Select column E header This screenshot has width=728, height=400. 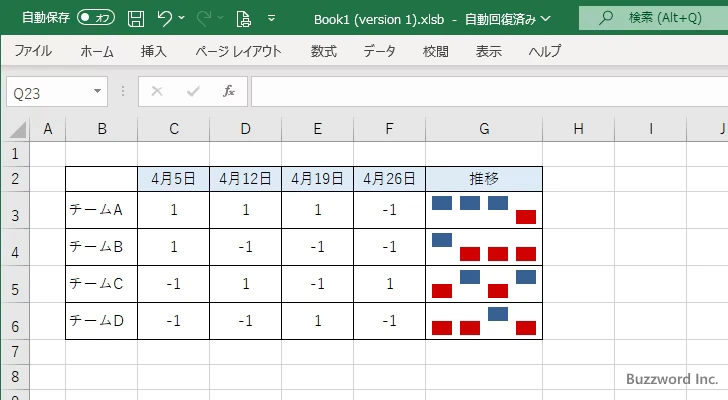(x=318, y=129)
